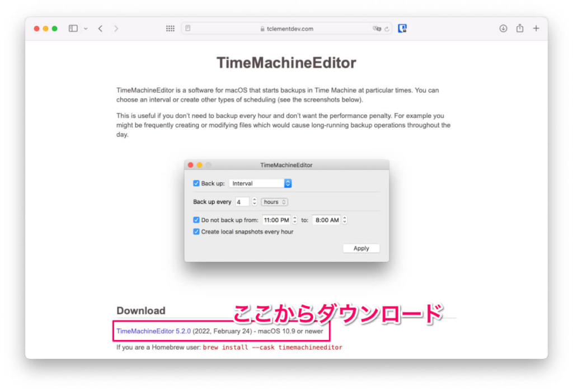Click the brew install command text
The width and height of the screenshot is (573, 392).
tap(273, 347)
